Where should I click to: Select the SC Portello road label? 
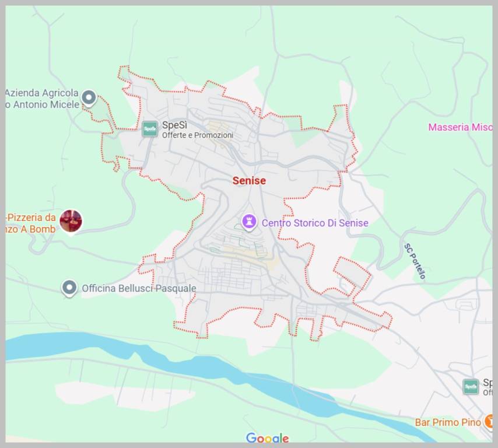tap(415, 261)
